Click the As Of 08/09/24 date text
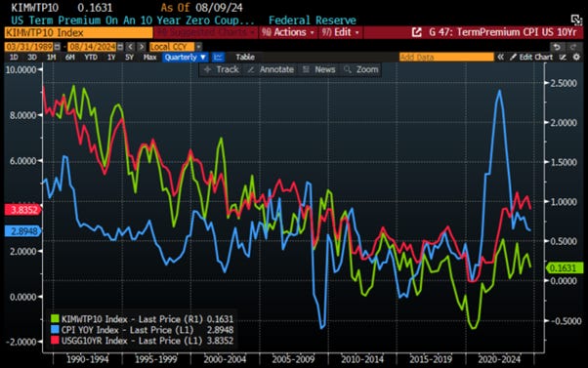 click(202, 8)
